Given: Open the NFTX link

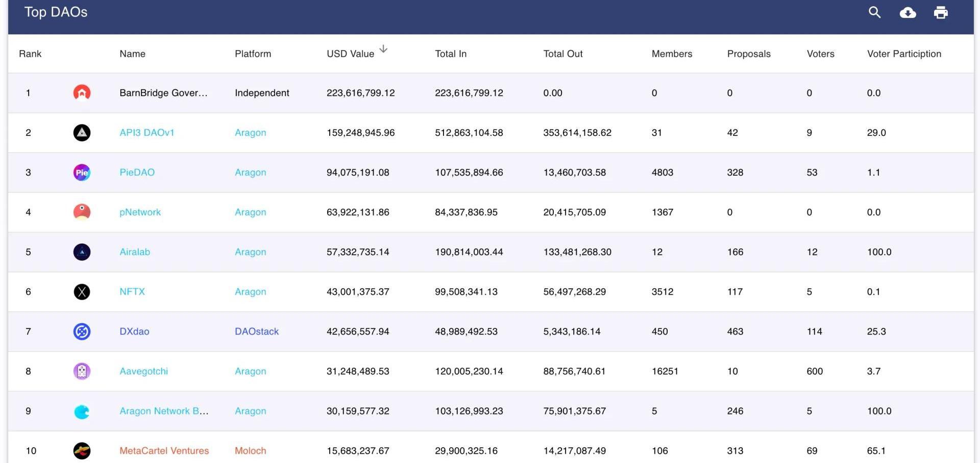Looking at the screenshot, I should pos(132,291).
